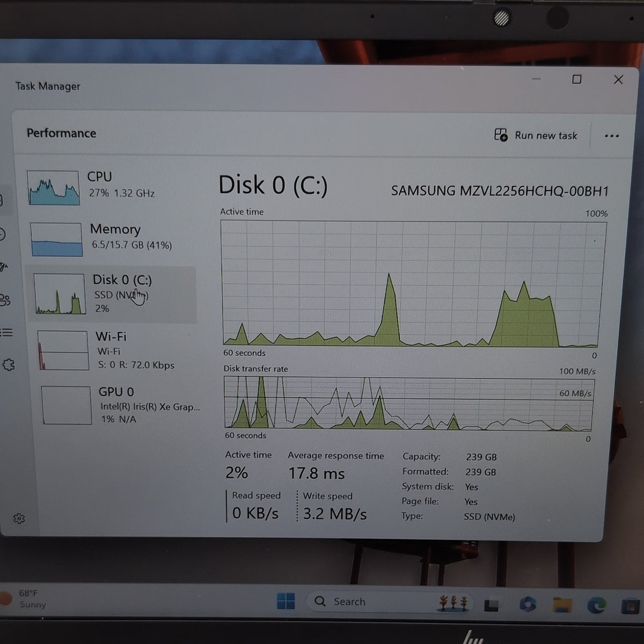Click the SAMSUNG MZVL2256HCHQ-00BH1 model name
Viewport: 644px width, 644px height.
(x=500, y=191)
